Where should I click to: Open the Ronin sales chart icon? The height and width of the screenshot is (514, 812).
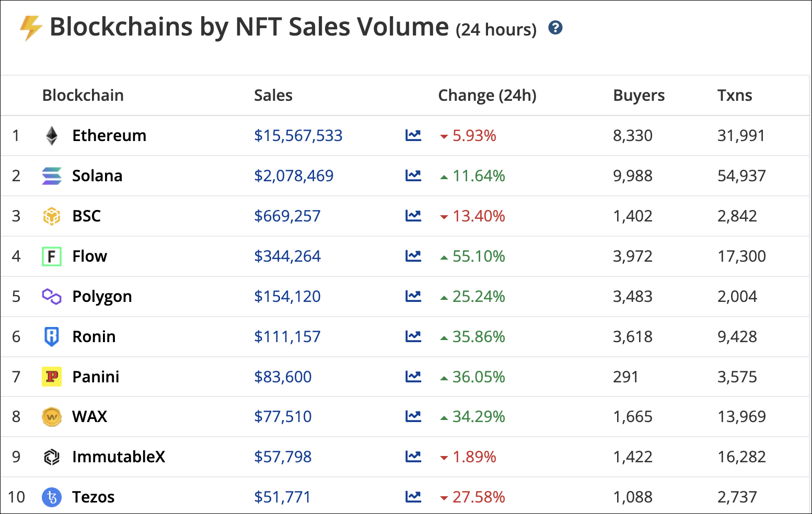[413, 336]
